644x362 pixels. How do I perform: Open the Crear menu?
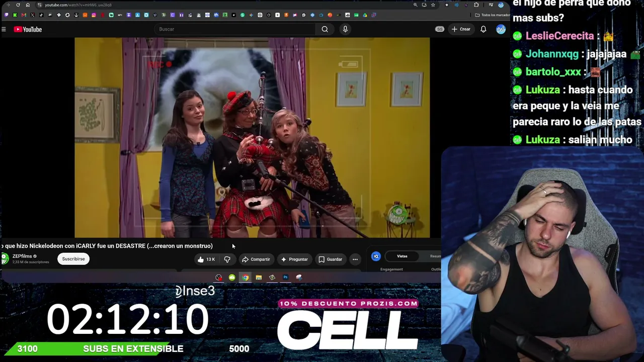tap(461, 29)
